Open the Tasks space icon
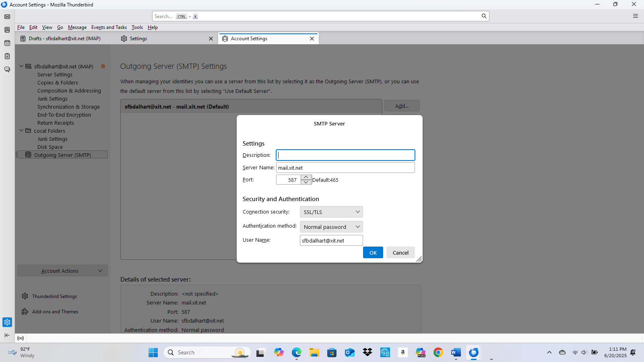This screenshot has height=362, width=644. coord(7,56)
